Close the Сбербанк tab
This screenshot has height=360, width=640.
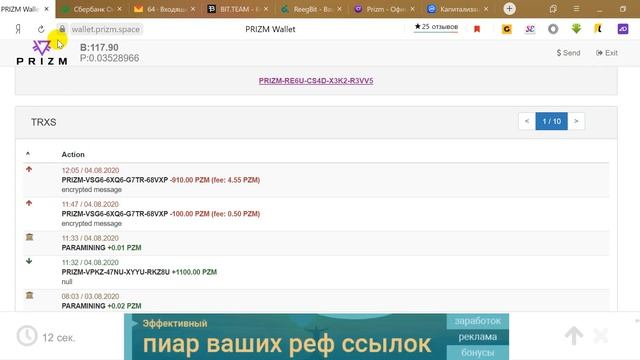tap(119, 9)
